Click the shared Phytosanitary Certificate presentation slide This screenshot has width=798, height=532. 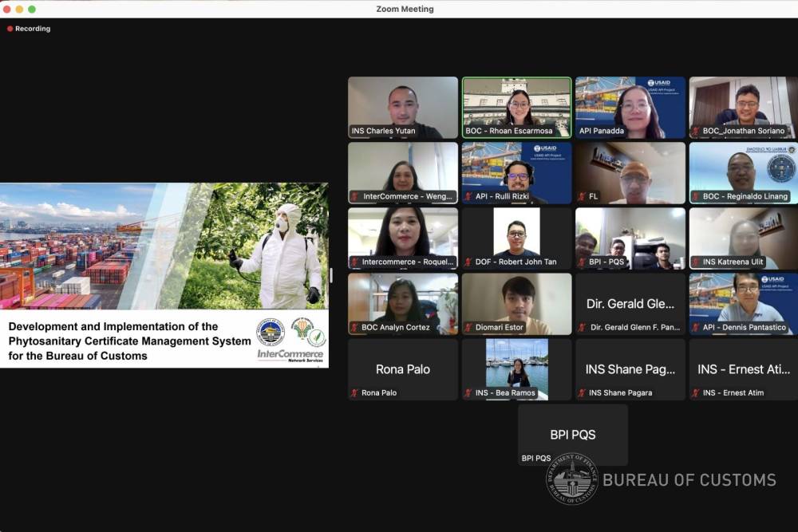(164, 275)
